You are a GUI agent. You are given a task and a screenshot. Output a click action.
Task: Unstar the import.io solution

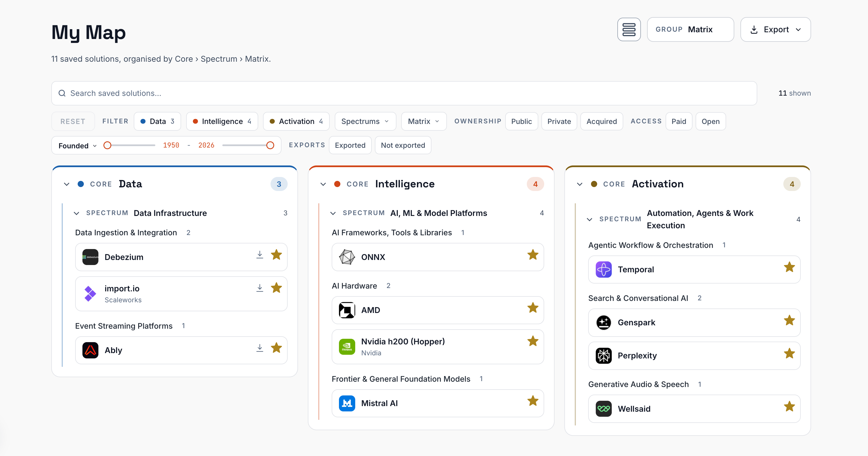click(276, 288)
